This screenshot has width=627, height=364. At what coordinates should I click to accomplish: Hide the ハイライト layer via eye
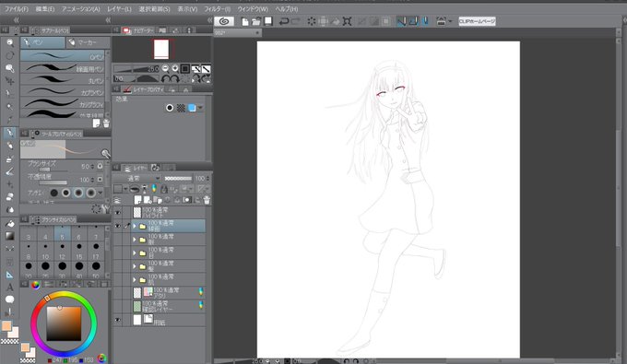tap(118, 213)
